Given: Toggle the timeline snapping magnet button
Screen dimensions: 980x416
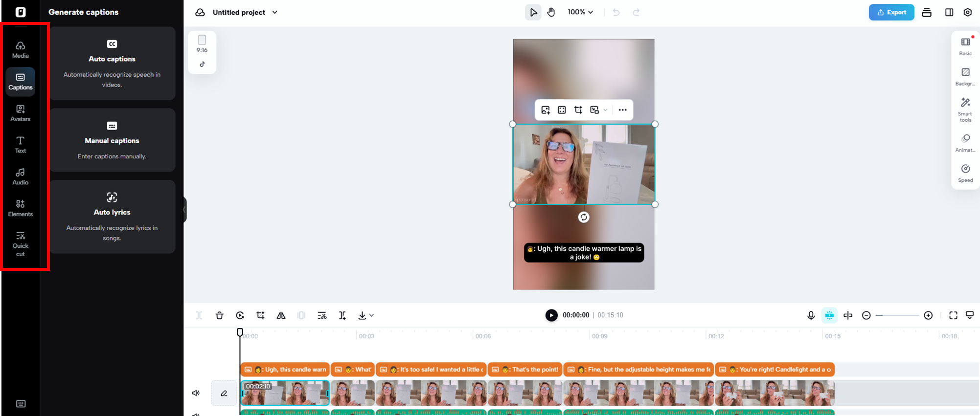Looking at the screenshot, I should [x=829, y=315].
